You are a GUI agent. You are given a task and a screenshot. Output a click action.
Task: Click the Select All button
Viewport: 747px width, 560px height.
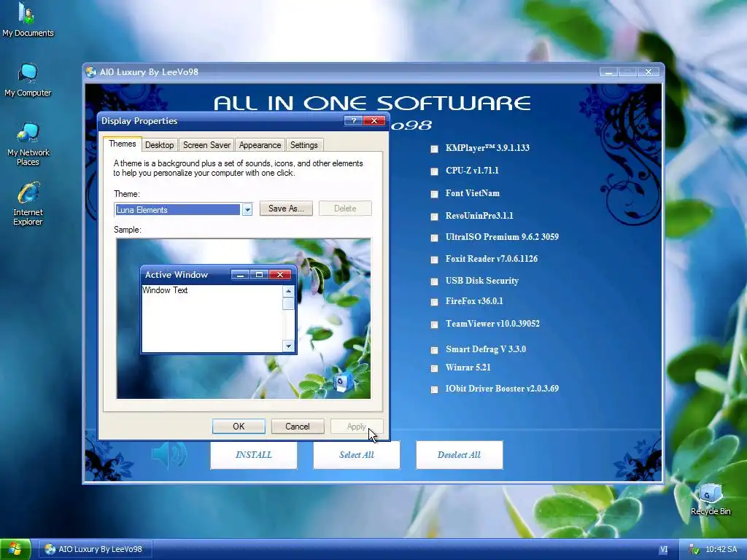356,455
